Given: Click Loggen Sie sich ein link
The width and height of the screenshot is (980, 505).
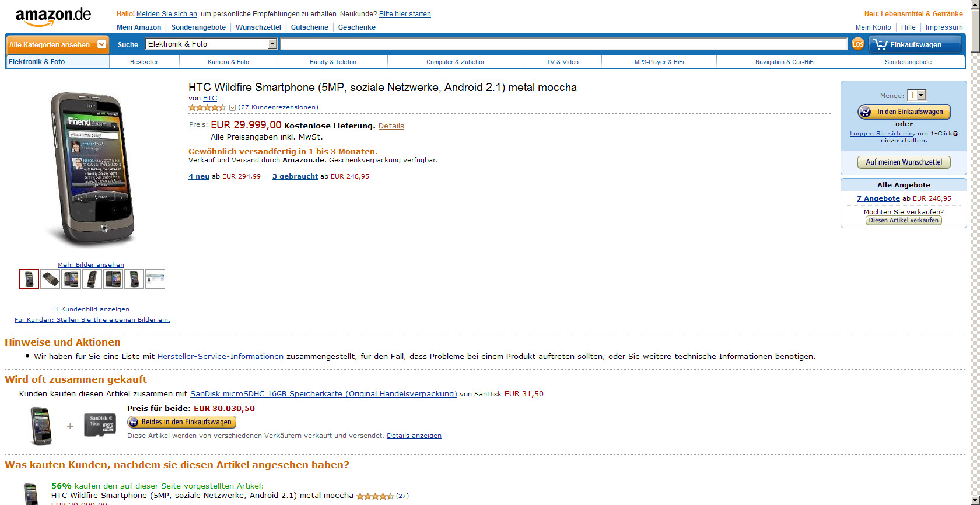Looking at the screenshot, I should [881, 134].
